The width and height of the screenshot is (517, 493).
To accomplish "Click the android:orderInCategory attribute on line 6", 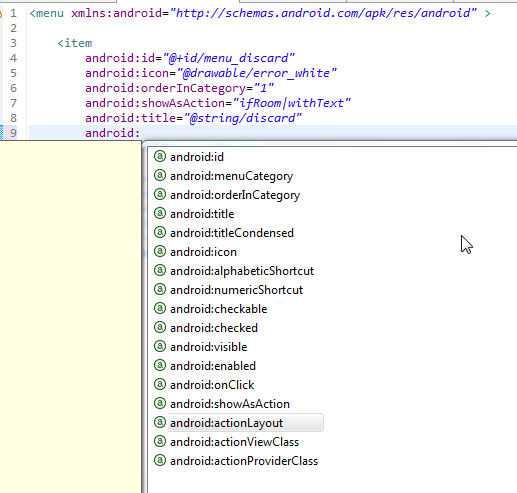I will pos(165,88).
